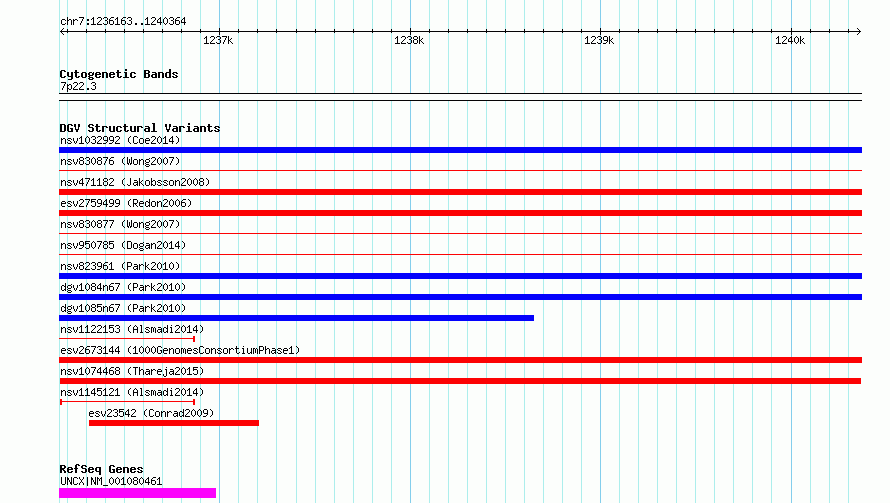Click the nsv1122153 (Alsmadi2014) thin red bar
The width and height of the screenshot is (890, 503).
[x=128, y=339]
